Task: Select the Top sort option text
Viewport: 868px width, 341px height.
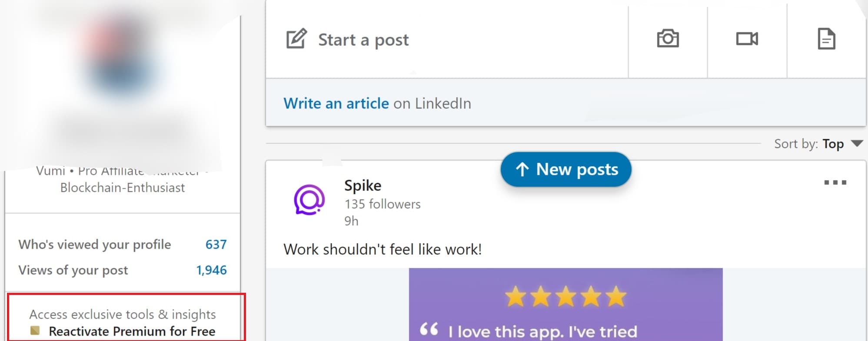Action: point(833,144)
